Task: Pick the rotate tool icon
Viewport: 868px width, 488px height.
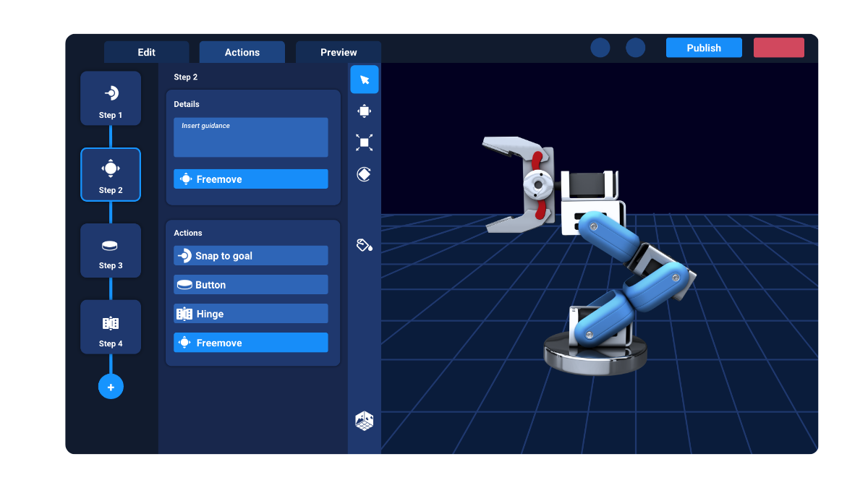Action: click(x=365, y=174)
